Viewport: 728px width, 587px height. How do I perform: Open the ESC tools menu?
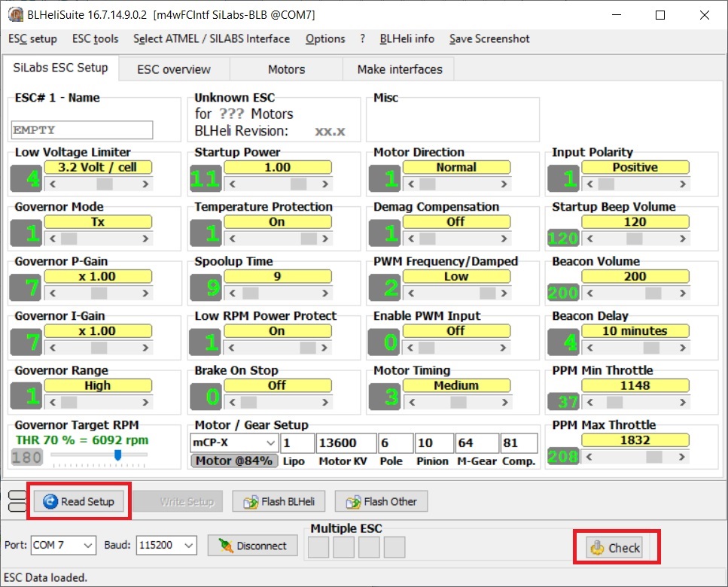pos(95,38)
